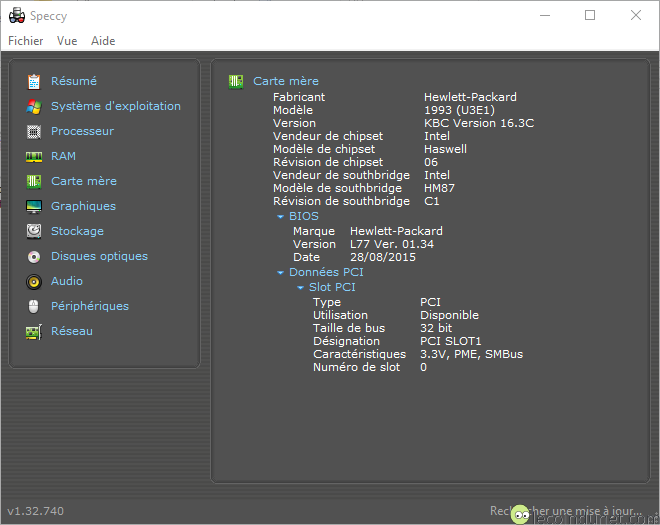This screenshot has width=660, height=525.
Task: Click the 32 bit bus size value
Action: click(436, 328)
